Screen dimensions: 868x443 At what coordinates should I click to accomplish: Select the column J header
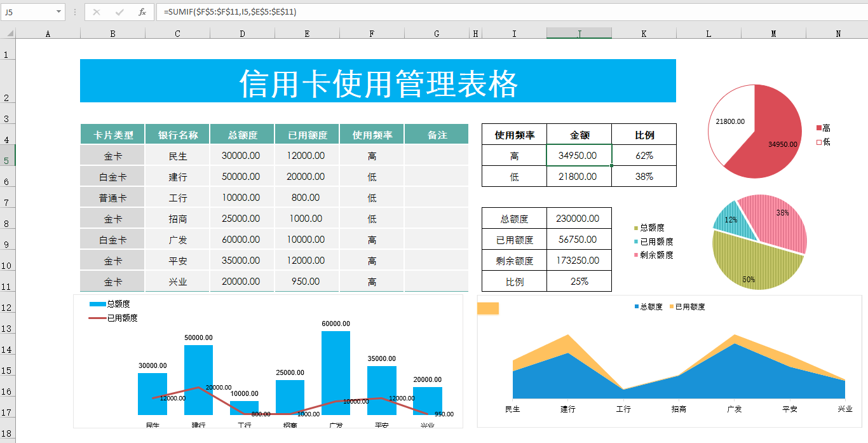coord(579,34)
